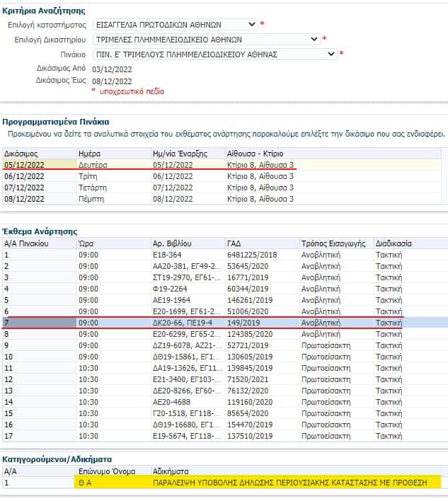The width and height of the screenshot is (448, 501).
Task: Click the Ημ/νία Έναρξης column header
Action: tap(188, 154)
